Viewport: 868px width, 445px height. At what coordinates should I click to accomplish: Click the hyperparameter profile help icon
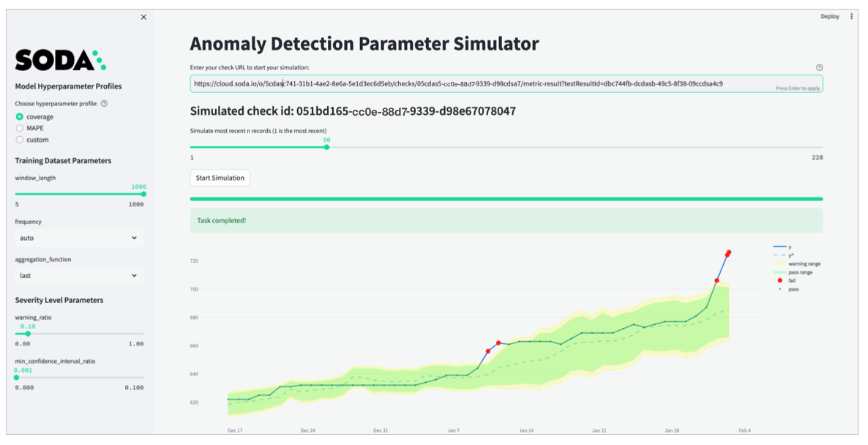coord(104,104)
